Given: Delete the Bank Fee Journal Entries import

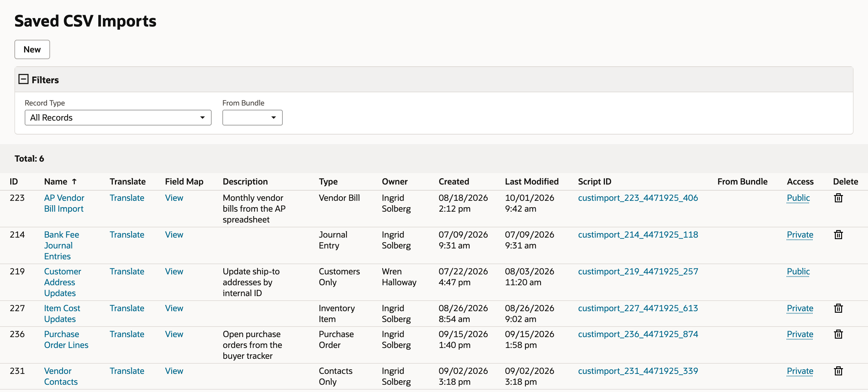Looking at the screenshot, I should [x=838, y=235].
